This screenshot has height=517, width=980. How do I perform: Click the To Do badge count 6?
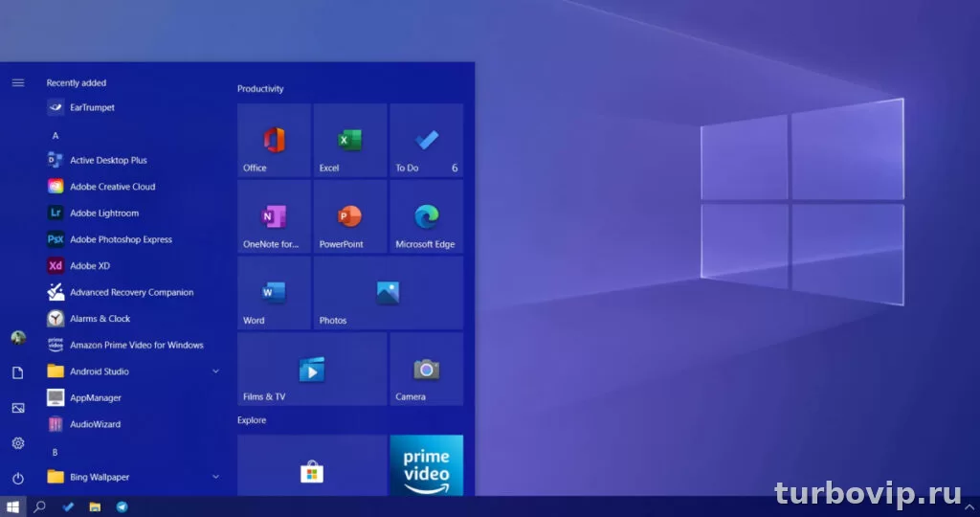click(x=455, y=169)
